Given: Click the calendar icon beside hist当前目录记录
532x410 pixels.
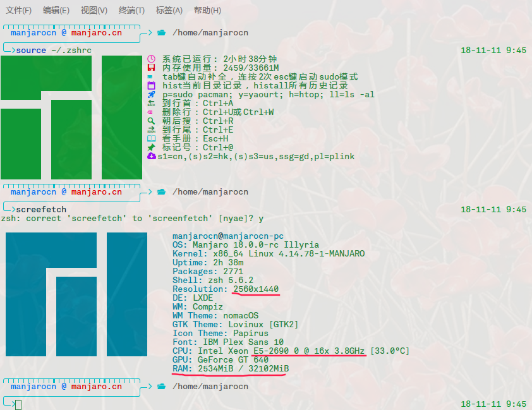Looking at the screenshot, I should click(151, 85).
